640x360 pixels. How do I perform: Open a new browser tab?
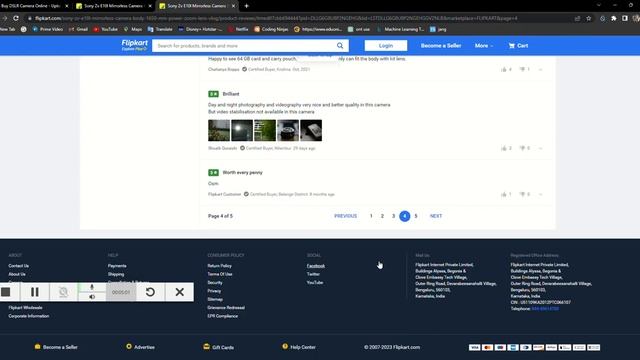(247, 6)
